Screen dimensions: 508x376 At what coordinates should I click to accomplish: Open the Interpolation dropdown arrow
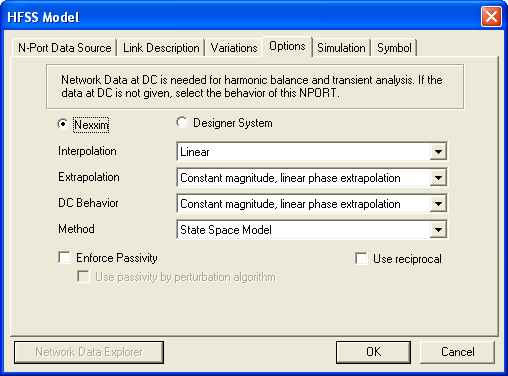click(438, 152)
